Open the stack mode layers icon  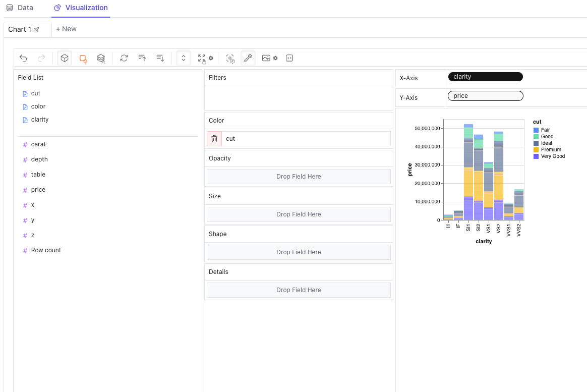click(x=101, y=59)
